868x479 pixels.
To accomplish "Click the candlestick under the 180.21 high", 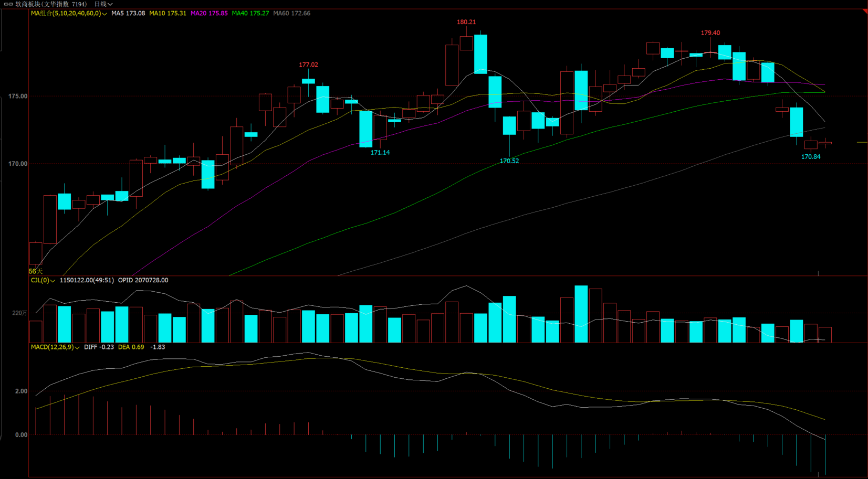I will (466, 42).
